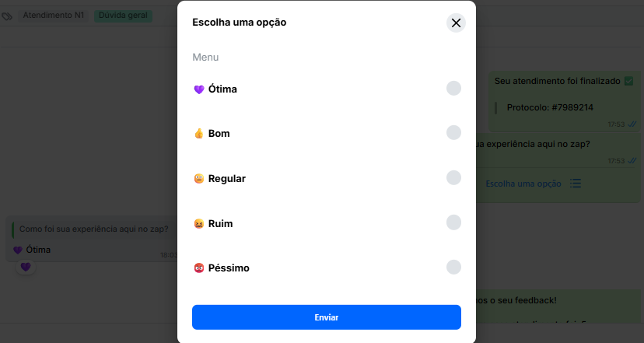Open the Atendimento N1 tag

[54, 15]
